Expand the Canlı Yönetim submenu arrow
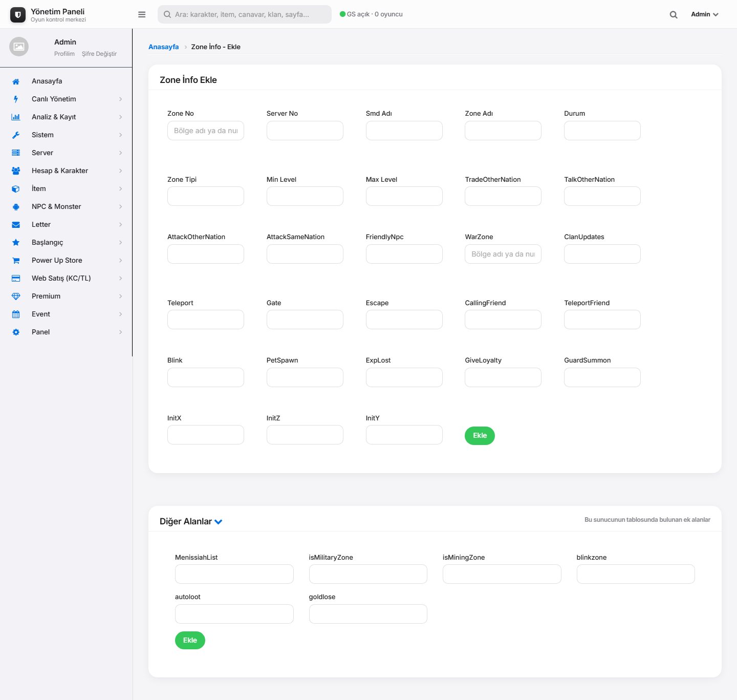This screenshot has height=700, width=737. [x=121, y=99]
